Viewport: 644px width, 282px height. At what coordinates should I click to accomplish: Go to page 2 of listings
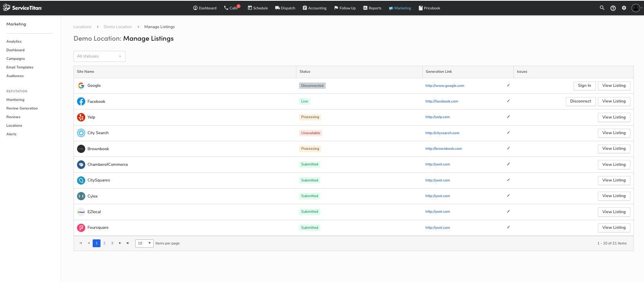[104, 243]
